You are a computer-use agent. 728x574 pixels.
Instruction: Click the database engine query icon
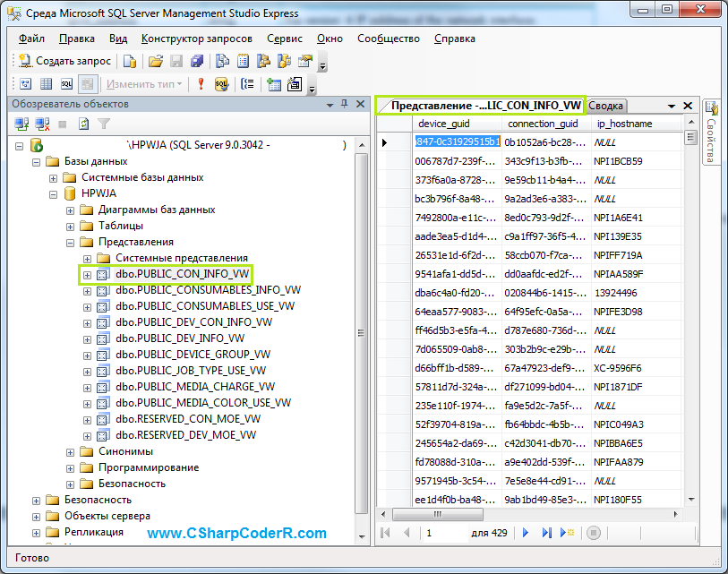click(130, 61)
